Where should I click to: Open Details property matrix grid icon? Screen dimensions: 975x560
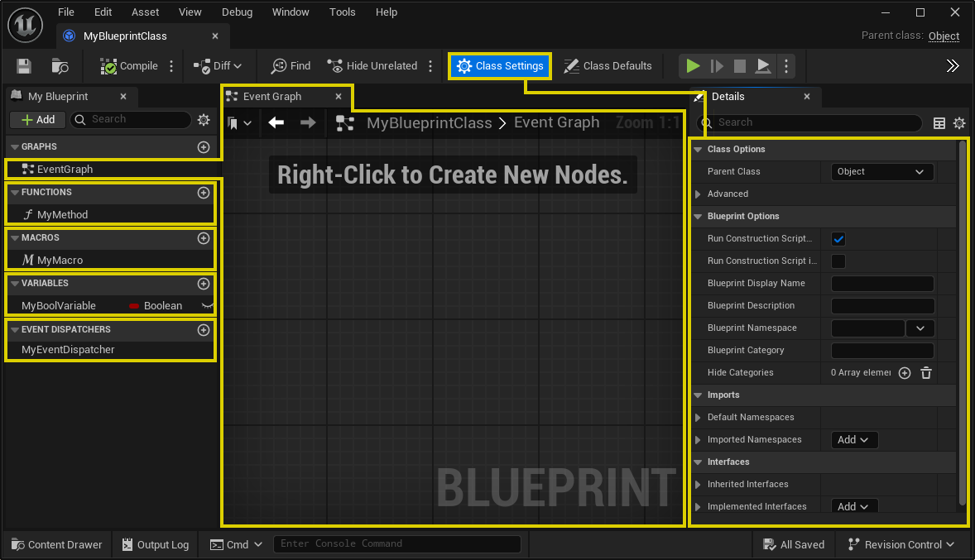coord(939,123)
